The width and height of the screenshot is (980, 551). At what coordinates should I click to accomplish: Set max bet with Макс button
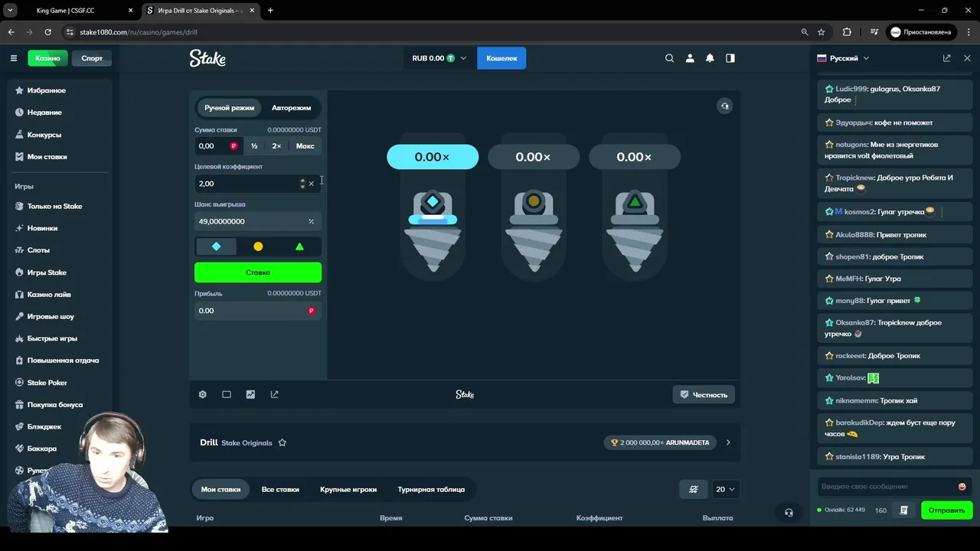[305, 146]
